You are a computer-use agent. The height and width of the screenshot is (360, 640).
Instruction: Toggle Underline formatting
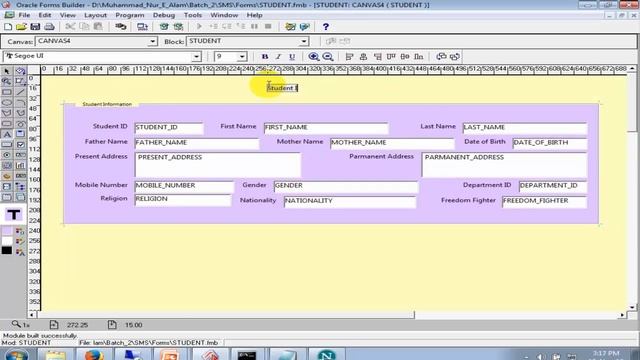[292, 57]
